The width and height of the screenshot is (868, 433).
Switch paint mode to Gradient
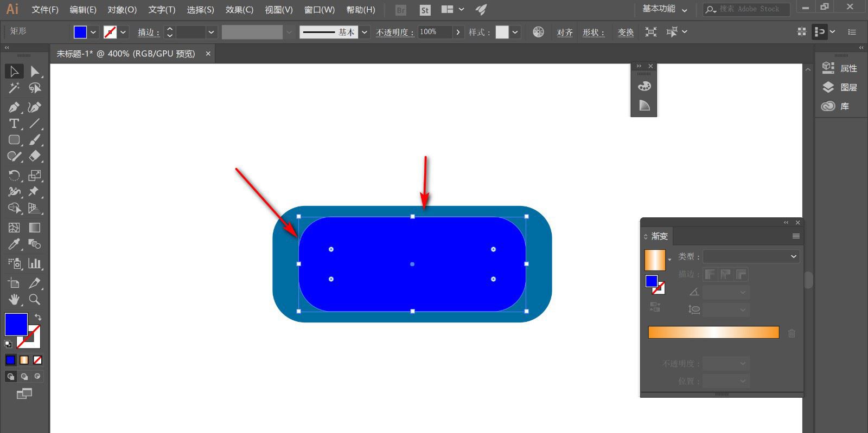click(24, 360)
